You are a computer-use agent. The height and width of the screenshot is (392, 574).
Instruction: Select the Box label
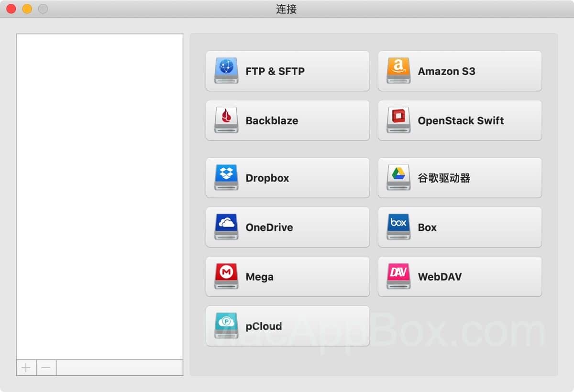pyautogui.click(x=427, y=227)
